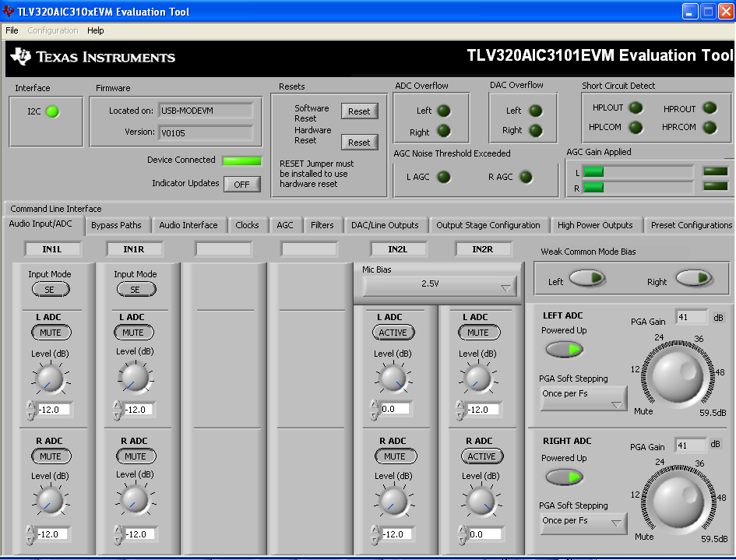Click the HPRCOM short circuit LED
Image resolution: width=736 pixels, height=560 pixels.
(x=710, y=127)
